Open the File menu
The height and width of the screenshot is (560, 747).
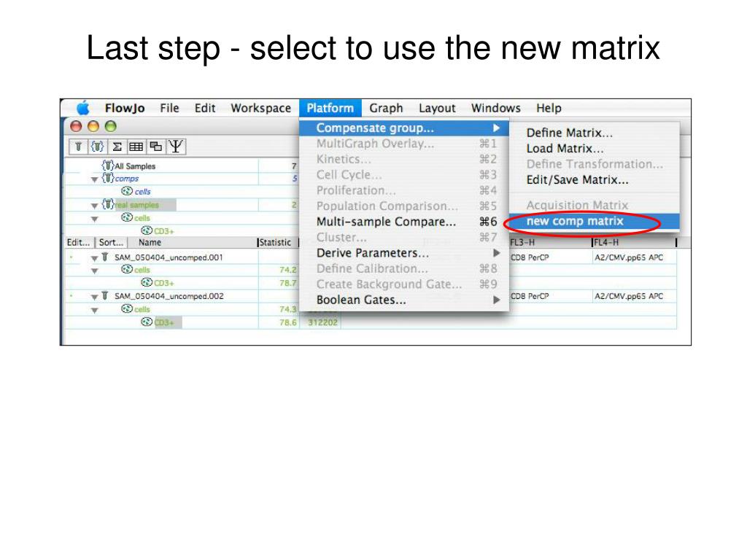(169, 108)
